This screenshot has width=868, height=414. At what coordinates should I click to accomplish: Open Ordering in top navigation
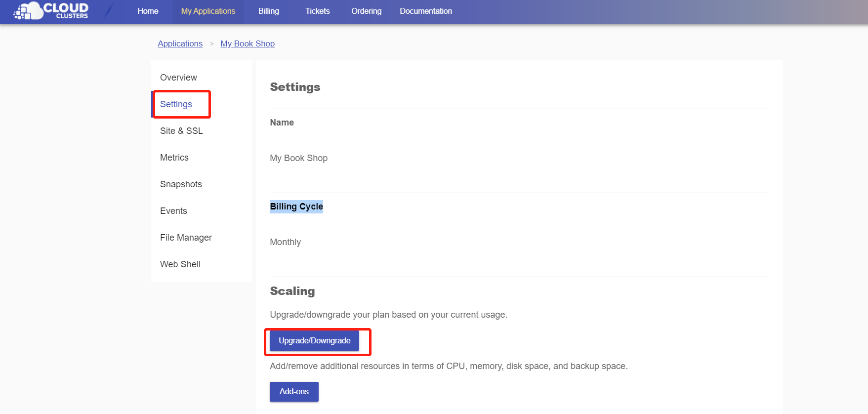click(367, 11)
